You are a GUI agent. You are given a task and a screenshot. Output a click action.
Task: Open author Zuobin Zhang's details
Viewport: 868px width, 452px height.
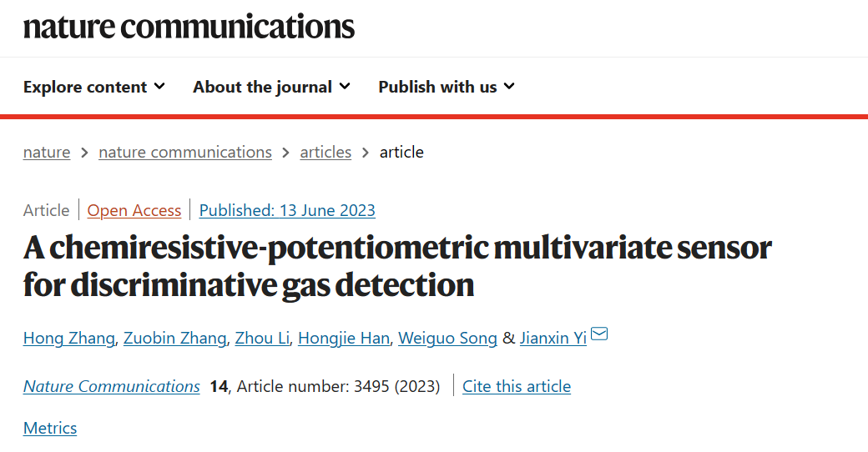[x=175, y=338]
